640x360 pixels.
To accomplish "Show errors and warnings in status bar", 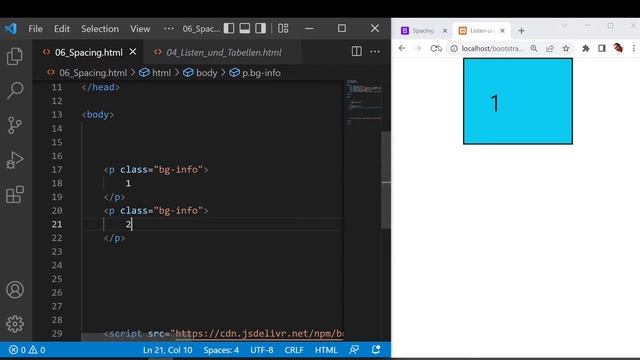I will click(x=27, y=350).
